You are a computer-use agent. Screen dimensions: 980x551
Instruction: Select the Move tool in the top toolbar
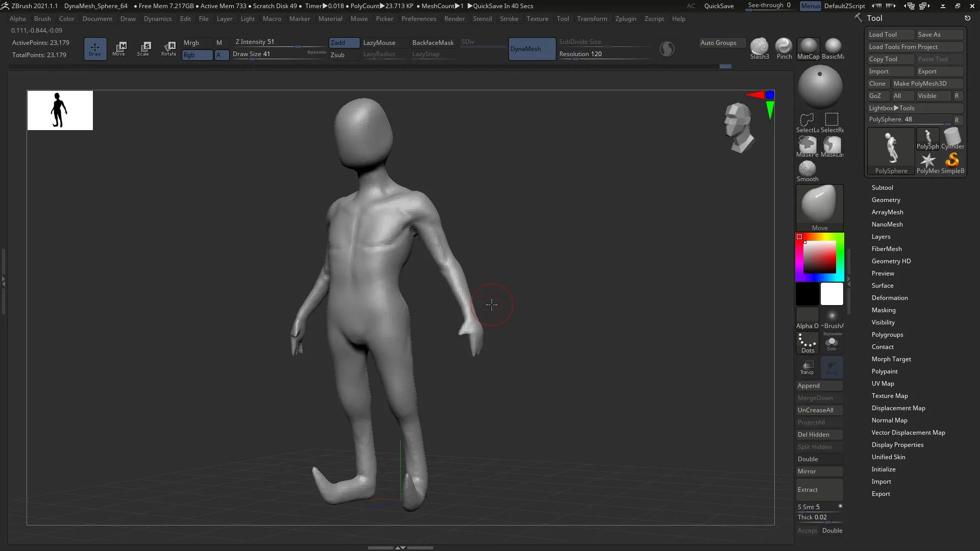click(x=119, y=48)
